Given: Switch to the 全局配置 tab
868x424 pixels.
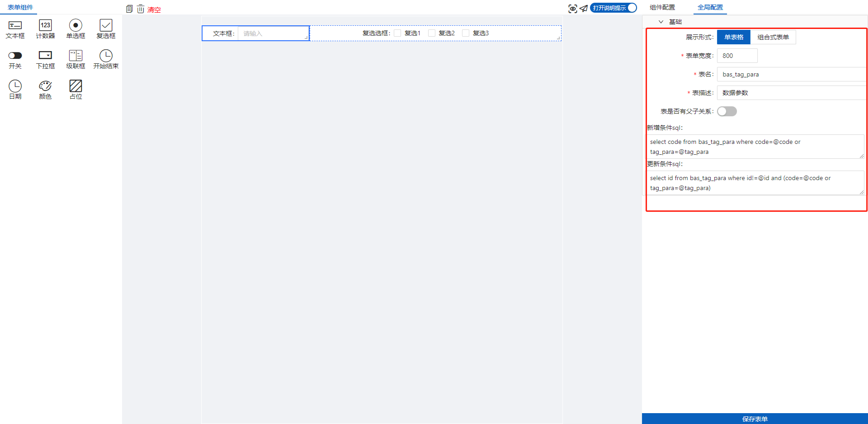Looking at the screenshot, I should coord(710,7).
